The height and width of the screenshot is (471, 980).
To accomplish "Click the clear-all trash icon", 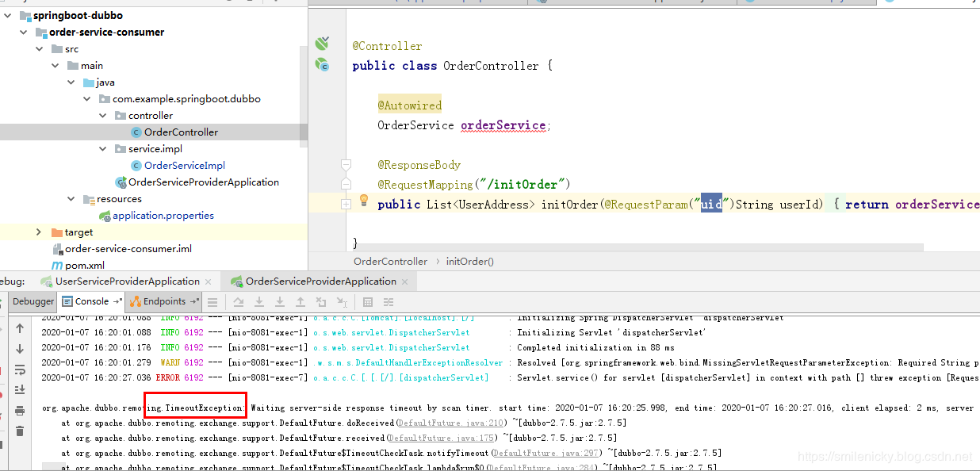I will click(x=20, y=431).
